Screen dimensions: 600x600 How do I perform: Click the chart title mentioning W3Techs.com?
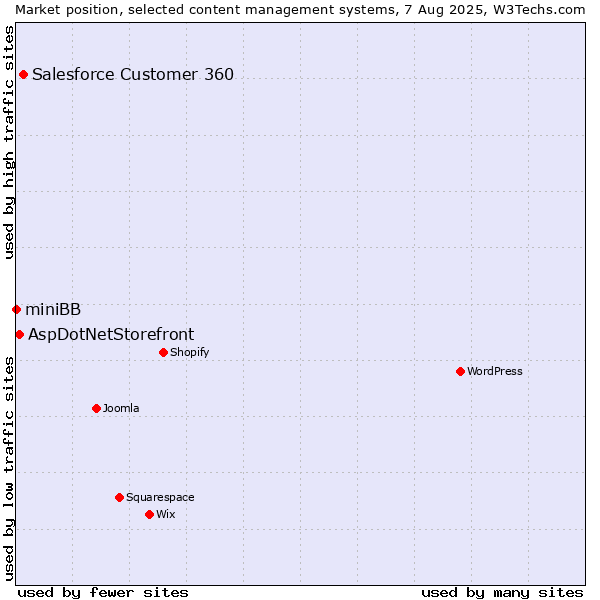300,10
